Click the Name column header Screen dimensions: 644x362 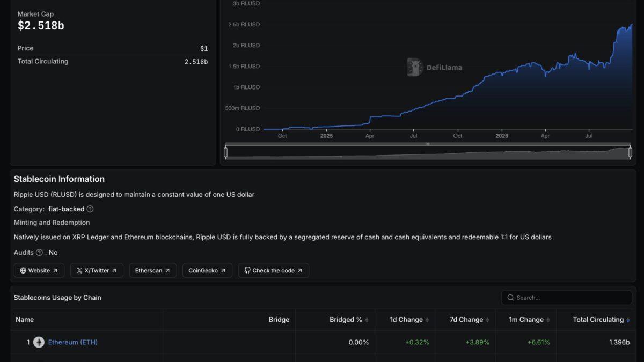[x=25, y=320]
